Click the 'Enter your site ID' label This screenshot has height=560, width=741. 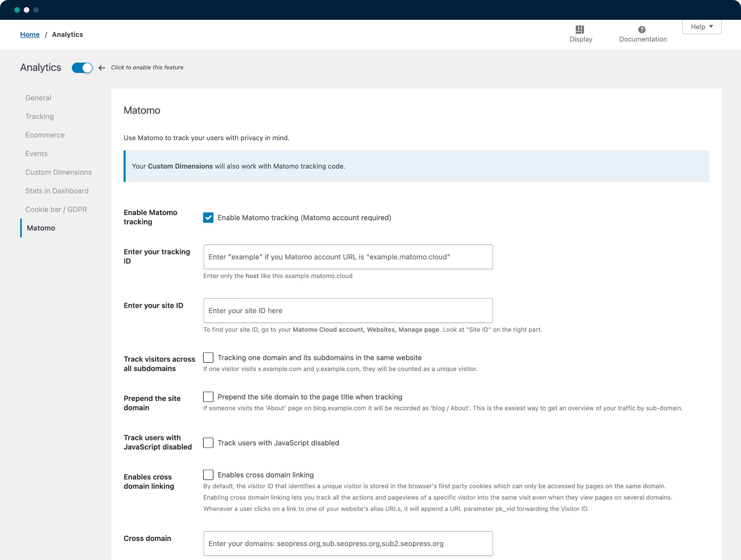pos(153,306)
